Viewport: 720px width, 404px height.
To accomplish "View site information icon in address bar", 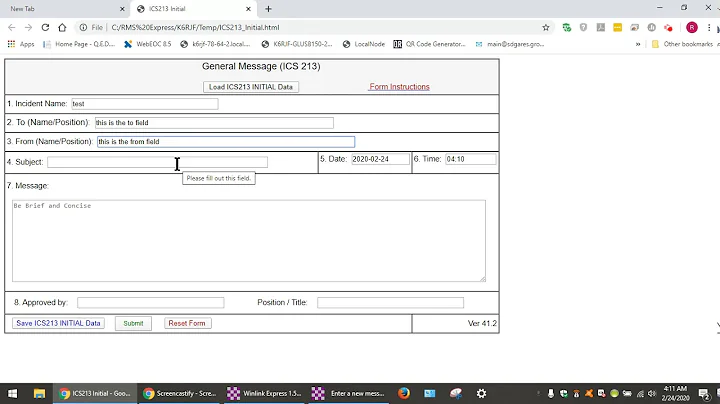I will coord(83,28).
